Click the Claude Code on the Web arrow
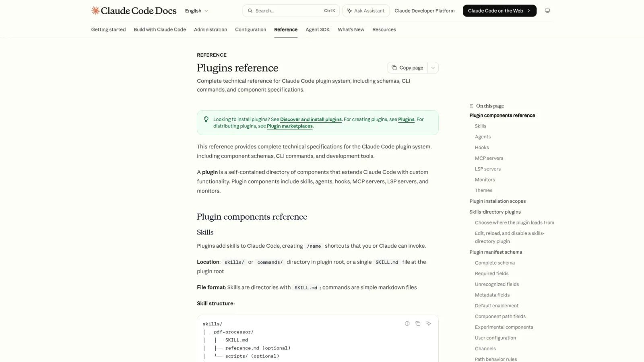The image size is (644, 362). pyautogui.click(x=528, y=11)
